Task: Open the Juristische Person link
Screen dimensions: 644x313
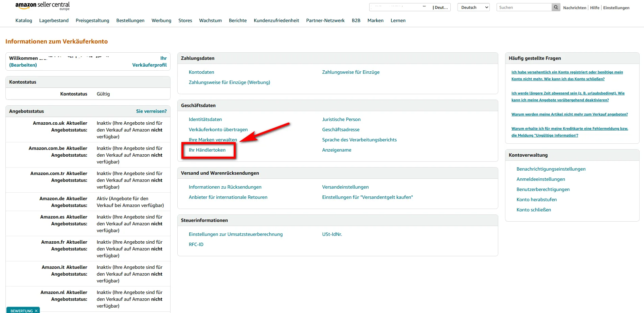Action: pos(341,119)
